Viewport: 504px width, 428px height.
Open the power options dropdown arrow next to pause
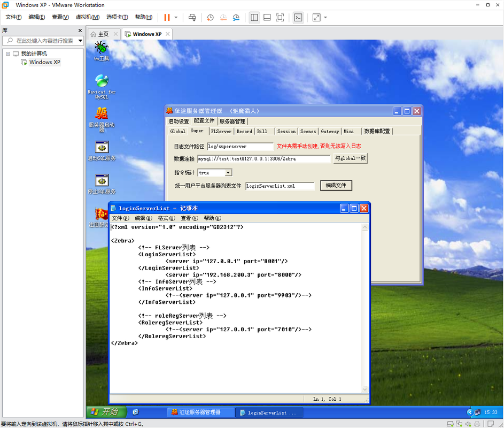coord(176,17)
